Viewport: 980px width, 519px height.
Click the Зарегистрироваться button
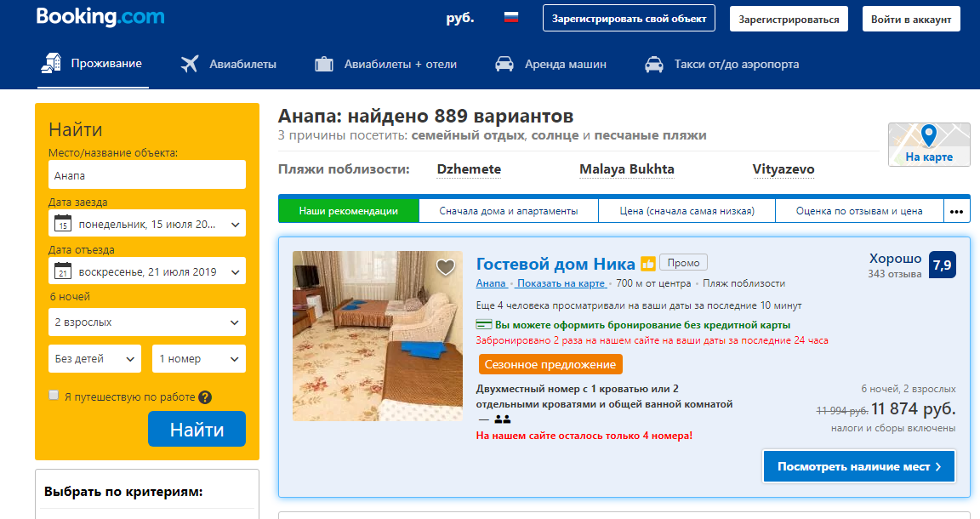click(x=789, y=19)
